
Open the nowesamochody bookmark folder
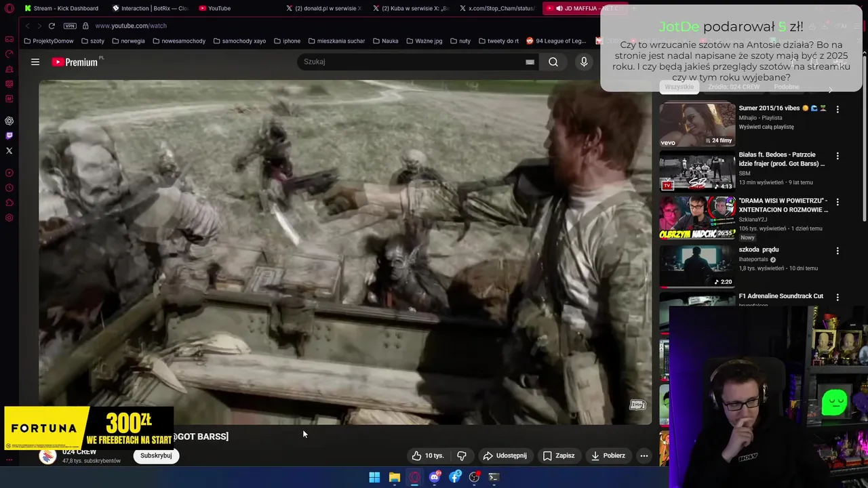[x=179, y=41]
